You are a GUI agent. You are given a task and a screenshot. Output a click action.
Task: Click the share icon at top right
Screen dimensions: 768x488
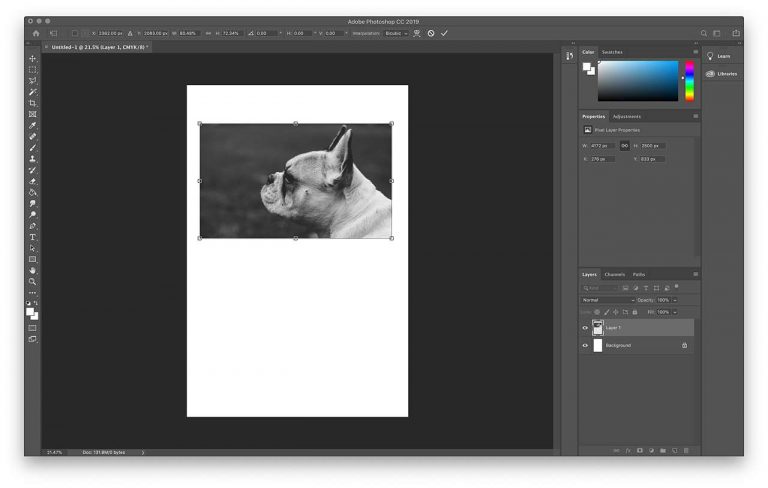tap(736, 33)
